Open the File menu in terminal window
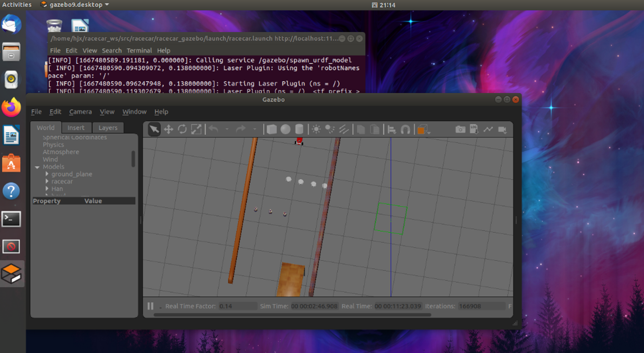 (x=55, y=50)
